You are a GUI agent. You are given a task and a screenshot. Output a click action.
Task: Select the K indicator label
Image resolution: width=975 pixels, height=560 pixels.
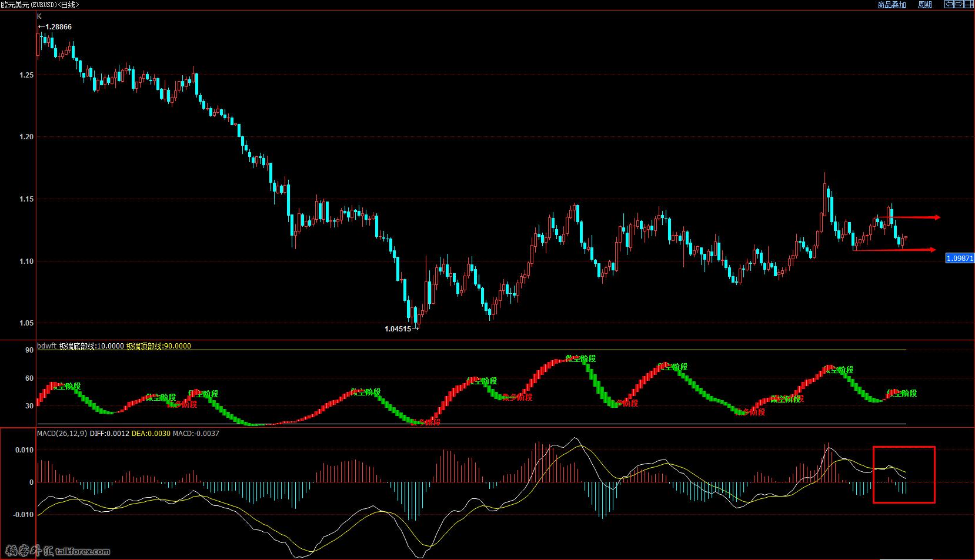click(39, 16)
